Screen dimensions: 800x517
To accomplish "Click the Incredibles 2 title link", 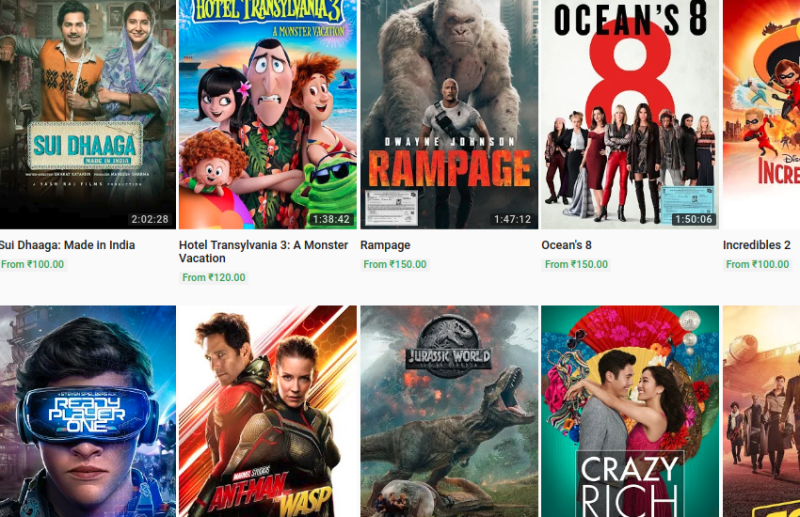I will tap(757, 245).
